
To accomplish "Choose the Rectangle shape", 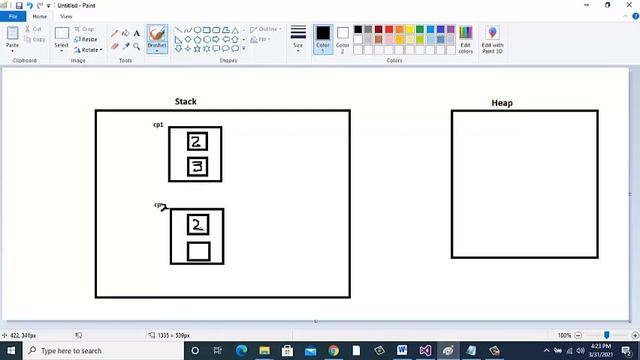I will click(x=207, y=30).
